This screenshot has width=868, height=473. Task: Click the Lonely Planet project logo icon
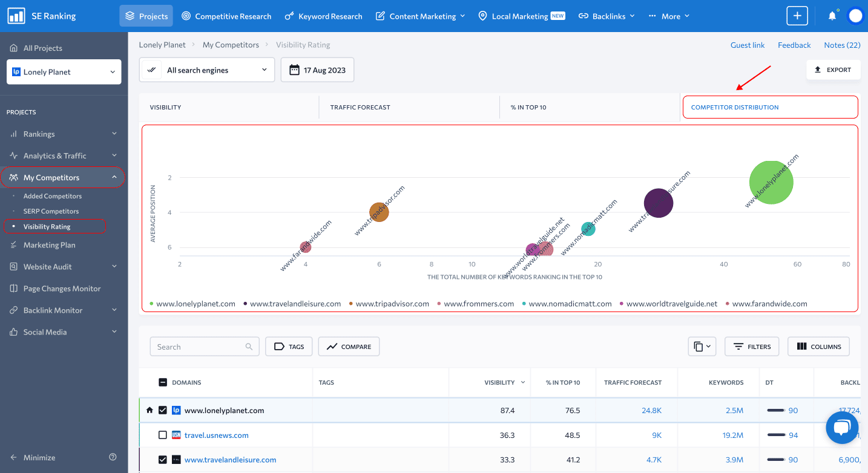click(x=16, y=72)
